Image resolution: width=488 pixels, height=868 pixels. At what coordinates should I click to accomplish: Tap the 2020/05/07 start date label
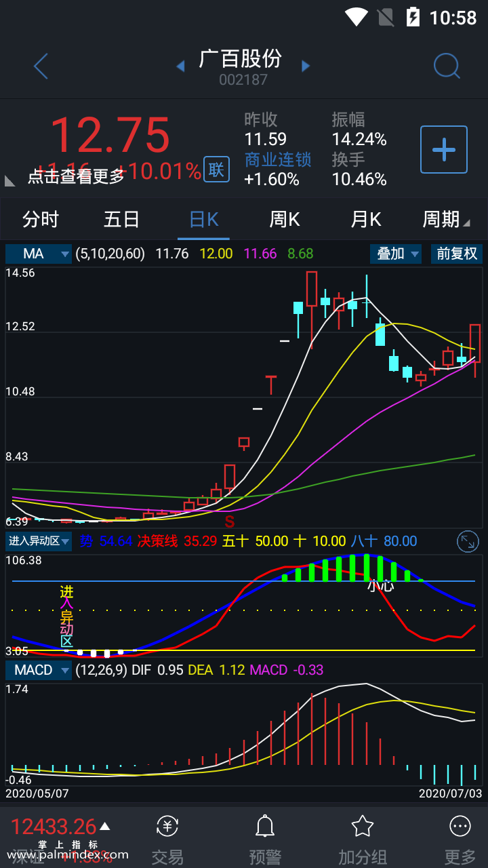coord(37,793)
